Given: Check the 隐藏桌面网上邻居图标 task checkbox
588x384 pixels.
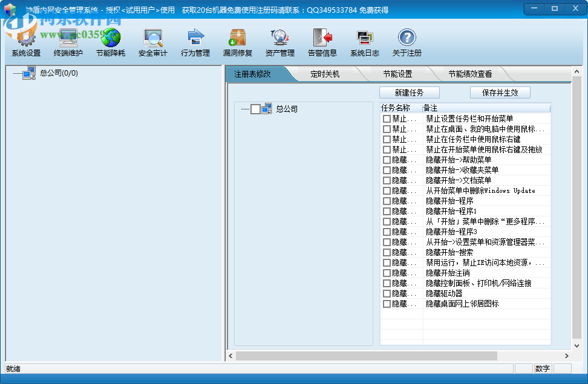Looking at the screenshot, I should [x=387, y=304].
